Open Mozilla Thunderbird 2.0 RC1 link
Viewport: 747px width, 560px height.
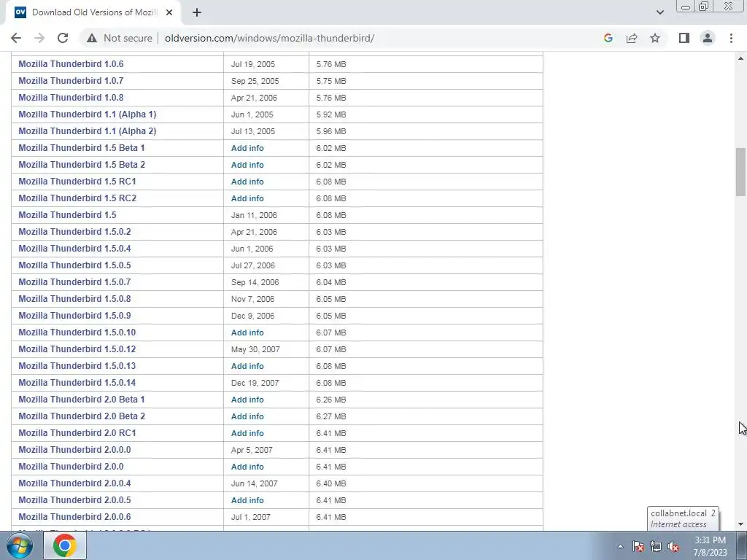(x=77, y=433)
